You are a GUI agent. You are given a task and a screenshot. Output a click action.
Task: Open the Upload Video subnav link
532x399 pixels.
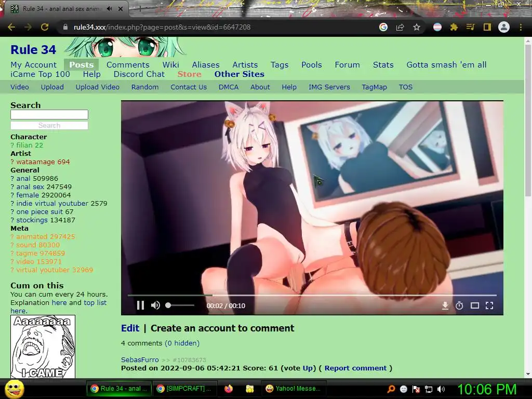(97, 87)
